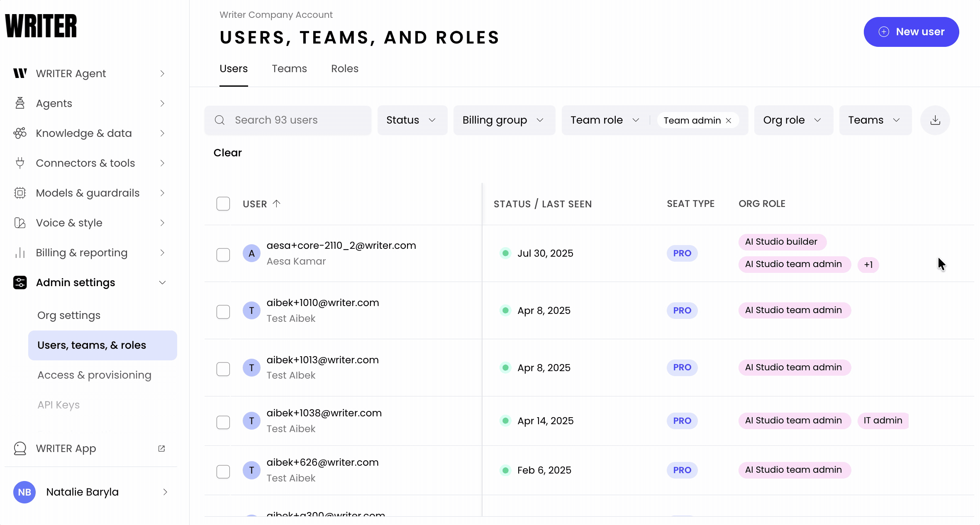
Task: Click the Knowledge & data icon
Action: coord(20,133)
